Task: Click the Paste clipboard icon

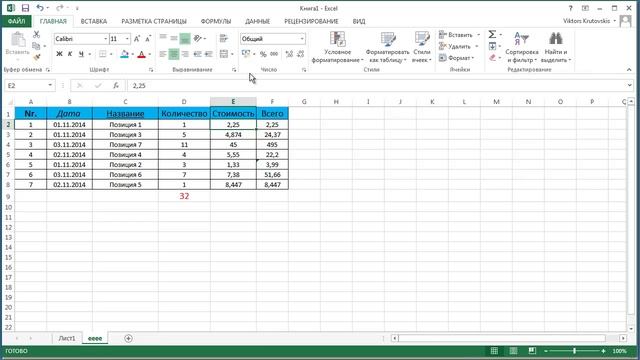Action: [x=18, y=41]
